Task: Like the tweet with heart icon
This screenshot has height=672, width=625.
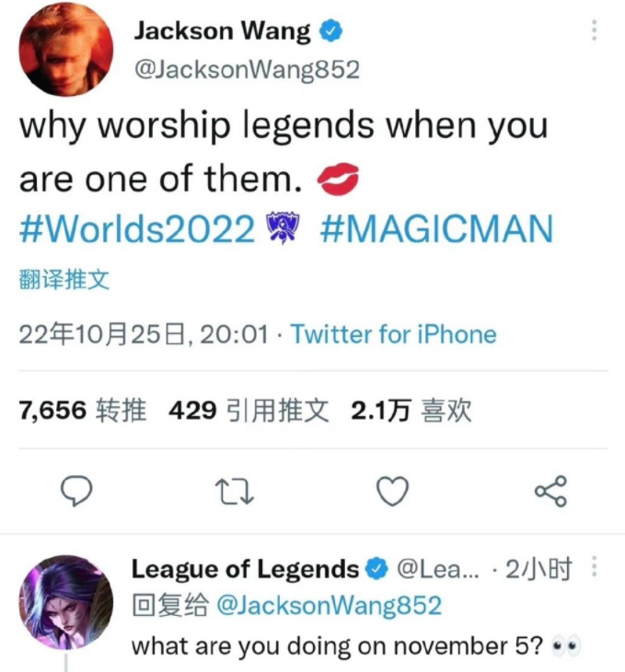Action: tap(392, 492)
